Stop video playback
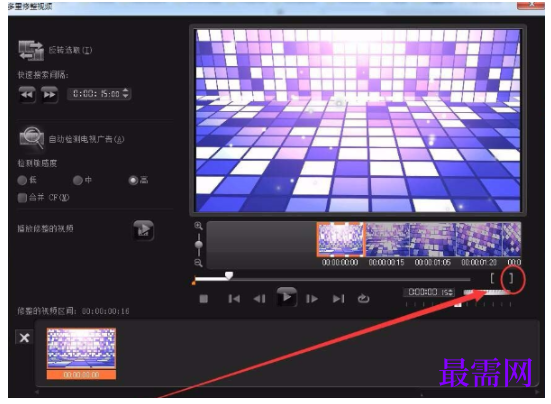The height and width of the screenshot is (404, 551). tap(203, 299)
